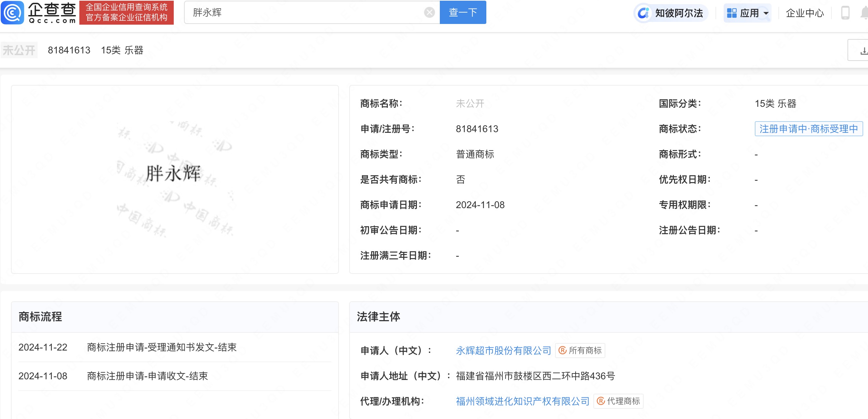
Task: Click the 企查查 QCC logo icon
Action: (12, 13)
